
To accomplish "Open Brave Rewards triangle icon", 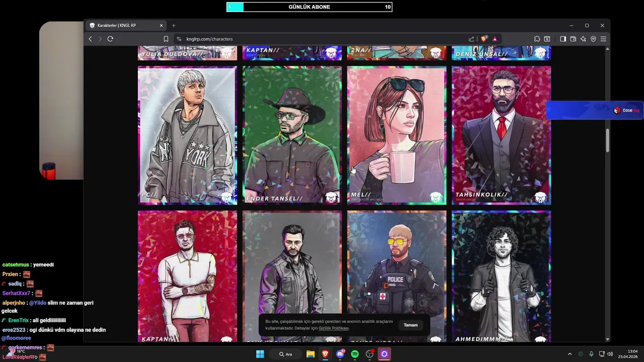I will coord(495,39).
